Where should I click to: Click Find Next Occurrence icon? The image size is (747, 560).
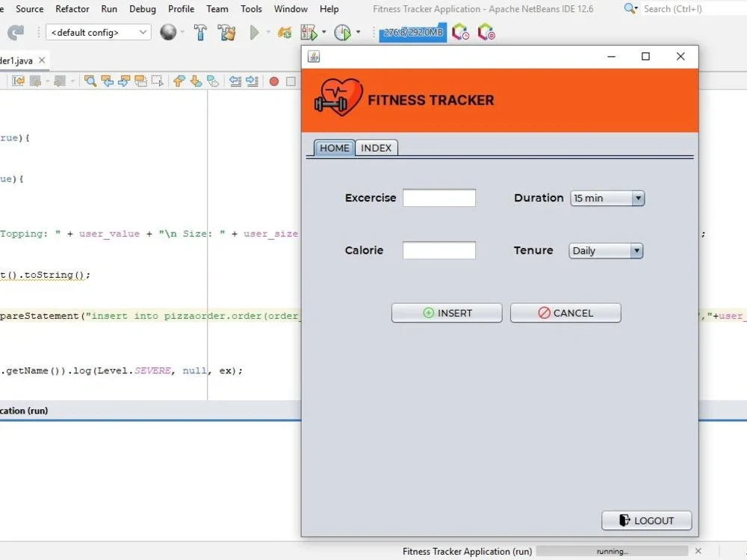tap(124, 81)
